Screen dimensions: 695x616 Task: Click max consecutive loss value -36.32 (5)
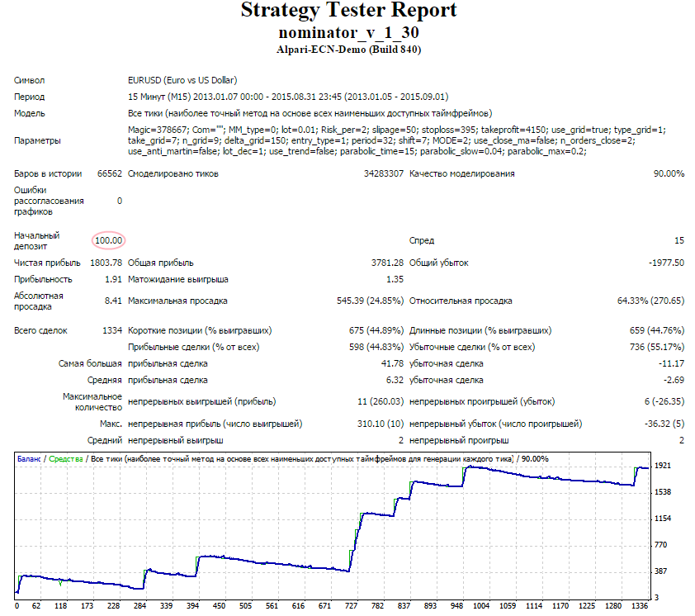click(x=664, y=424)
